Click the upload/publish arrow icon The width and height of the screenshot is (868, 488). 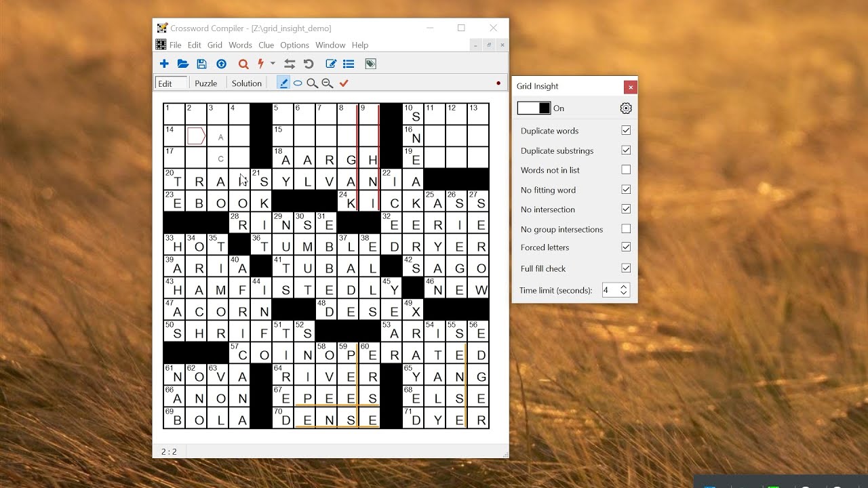(x=221, y=64)
